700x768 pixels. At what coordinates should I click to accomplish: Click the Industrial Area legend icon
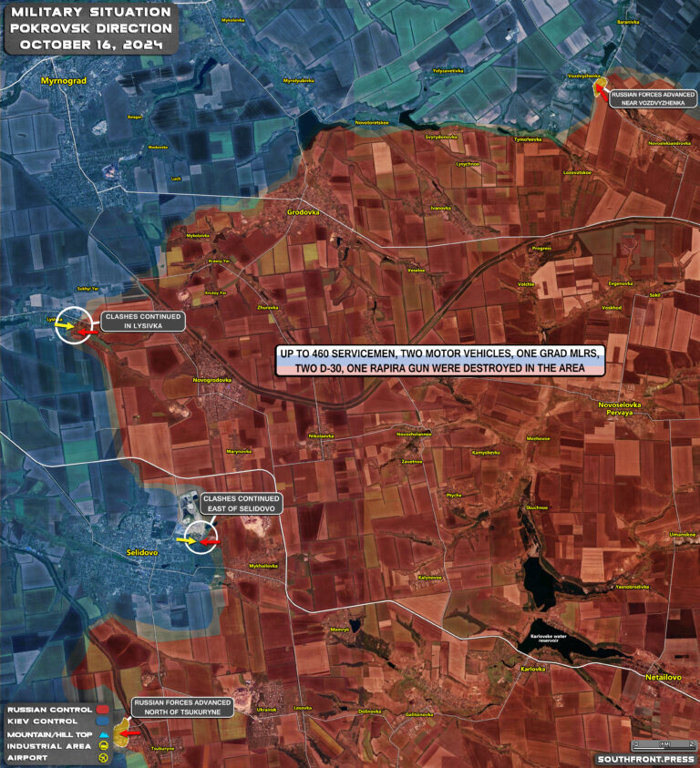point(105,745)
